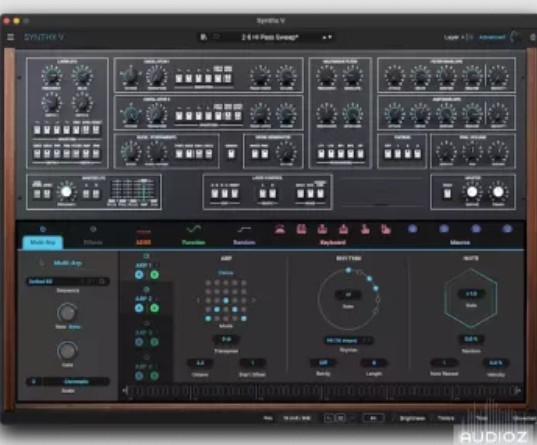This screenshot has width=537, height=445.
Task: Switch to the ADSR tab
Action: [143, 243]
